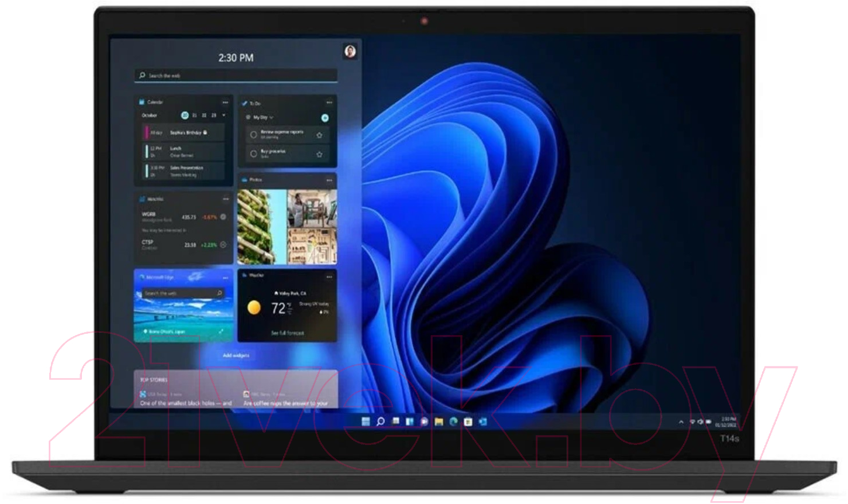Open the Calendar widget options menu
848x504 pixels.
[225, 103]
